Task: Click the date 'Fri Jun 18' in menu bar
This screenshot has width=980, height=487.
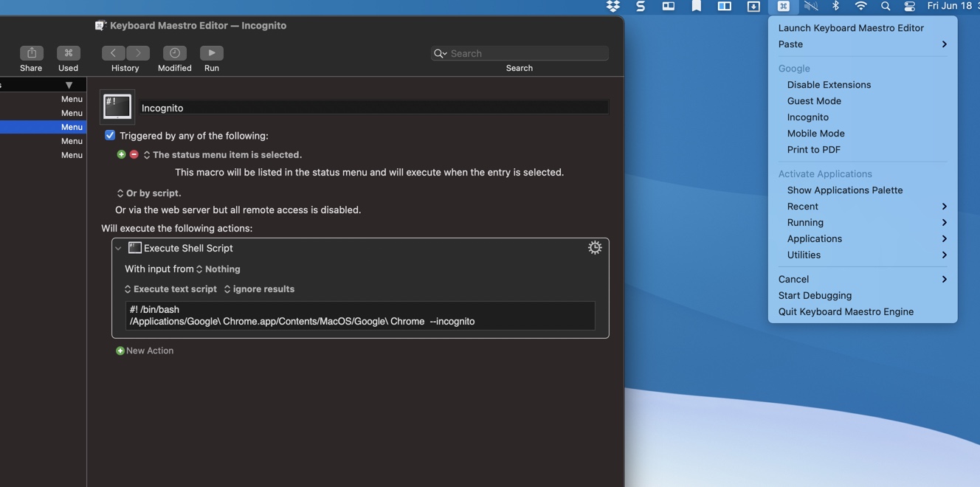Action: [950, 6]
